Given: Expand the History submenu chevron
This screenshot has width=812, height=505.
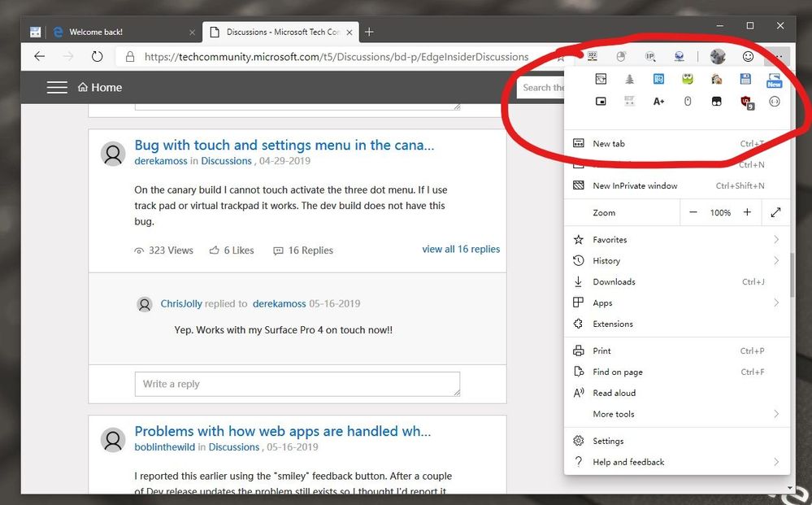Looking at the screenshot, I should [x=776, y=260].
